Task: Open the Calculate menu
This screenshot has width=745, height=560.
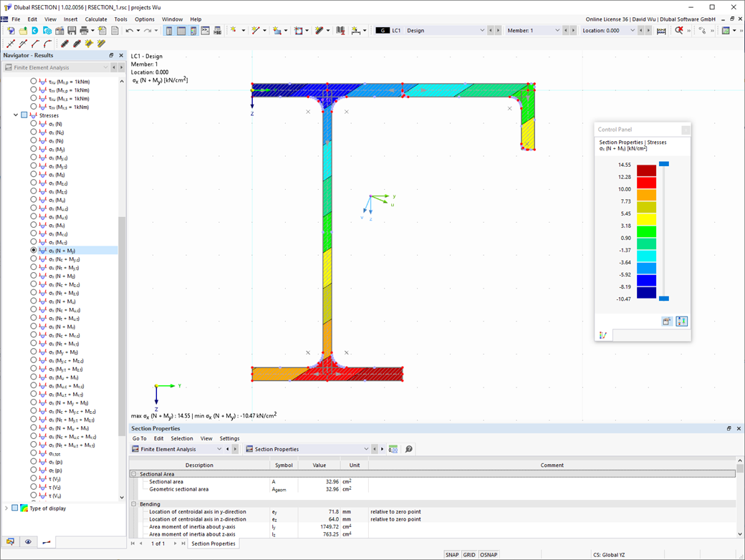Action: 97,19
